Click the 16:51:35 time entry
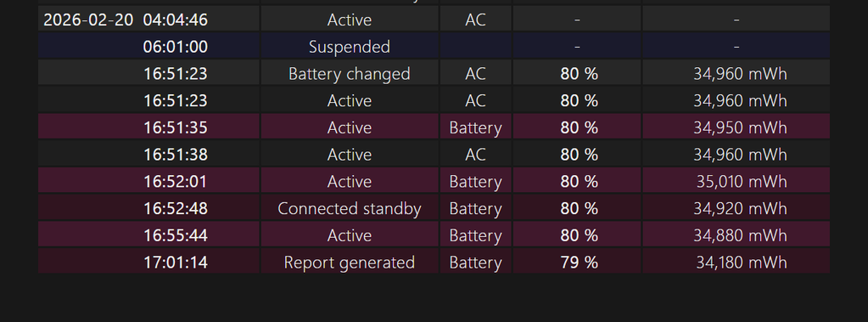This screenshot has width=868, height=322. [x=176, y=127]
